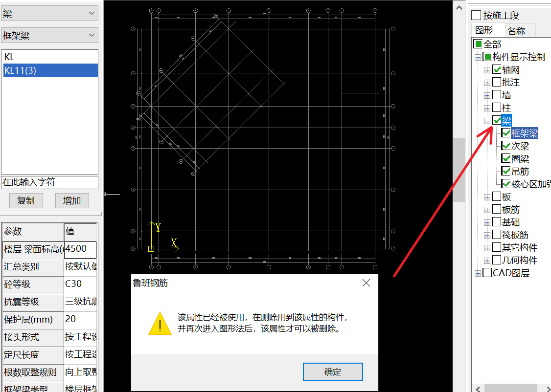551x392 pixels.
Task: Check the 基础 checkbox
Action: point(497,221)
